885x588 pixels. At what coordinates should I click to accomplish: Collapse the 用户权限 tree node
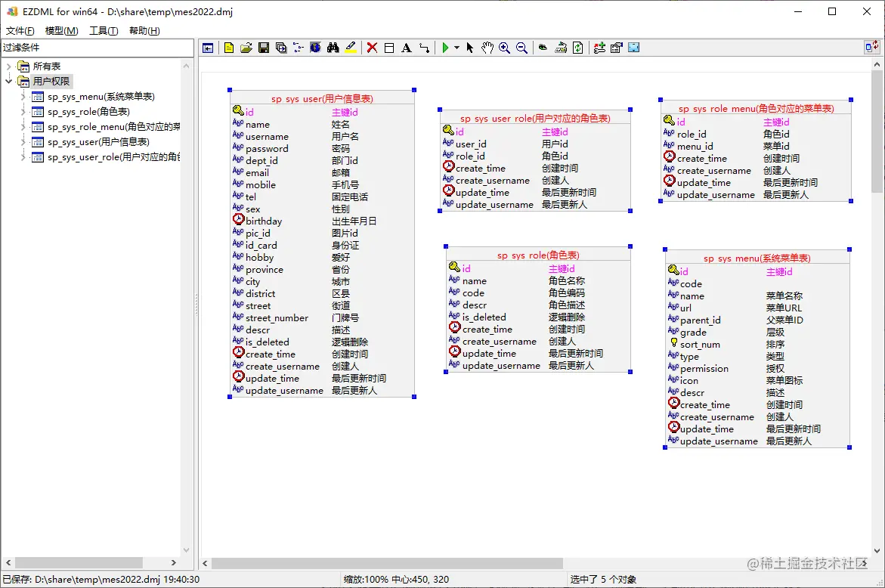(x=8, y=82)
